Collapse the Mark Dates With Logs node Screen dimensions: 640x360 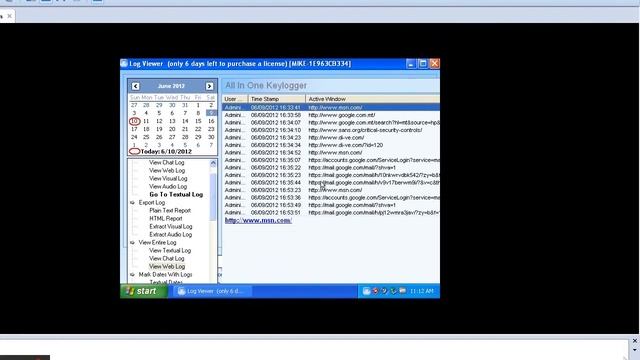coord(132,275)
